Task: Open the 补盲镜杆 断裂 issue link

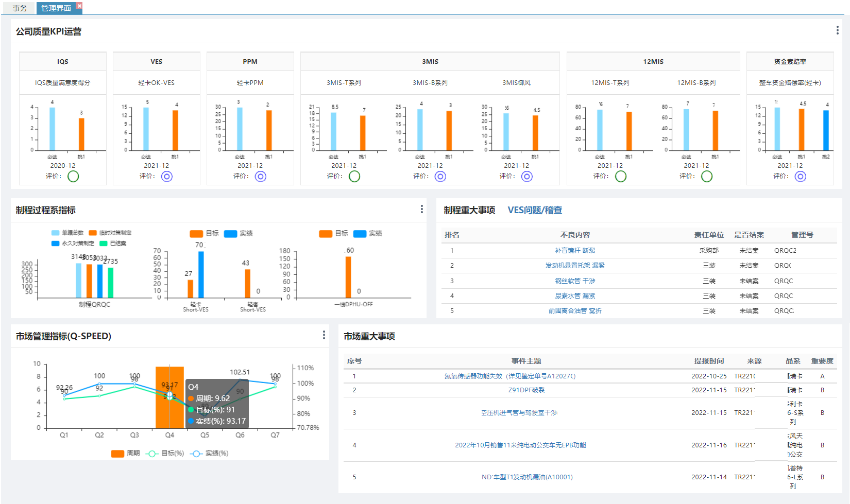Action: 575,251
